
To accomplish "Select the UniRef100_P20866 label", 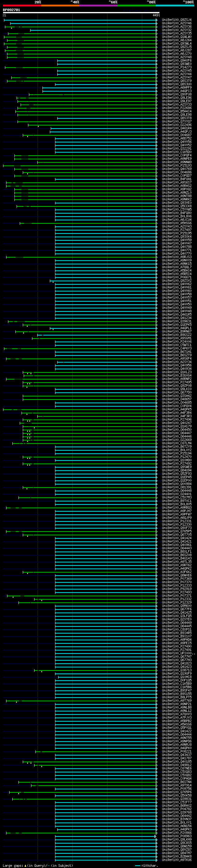I will pyautogui.click(x=177, y=833).
